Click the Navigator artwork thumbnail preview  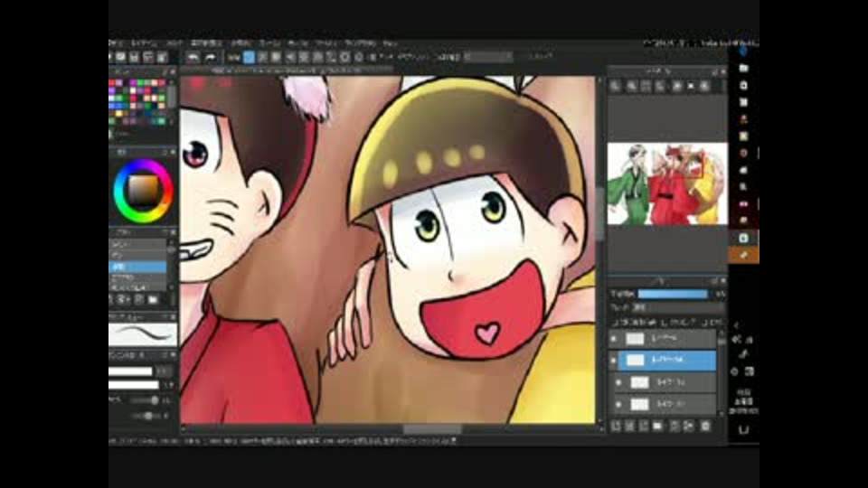coord(667,183)
